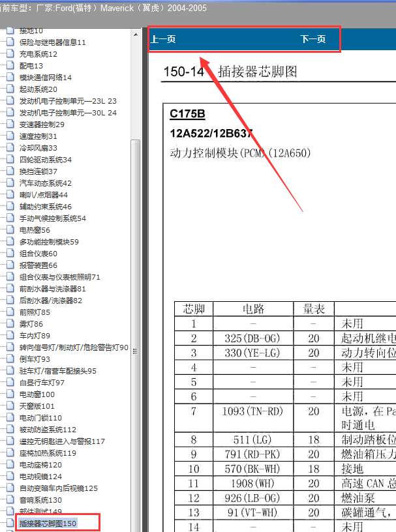Open 驻车灯/宿营车配接头95
Image resolution: width=396 pixels, height=532 pixels.
pyautogui.click(x=57, y=371)
